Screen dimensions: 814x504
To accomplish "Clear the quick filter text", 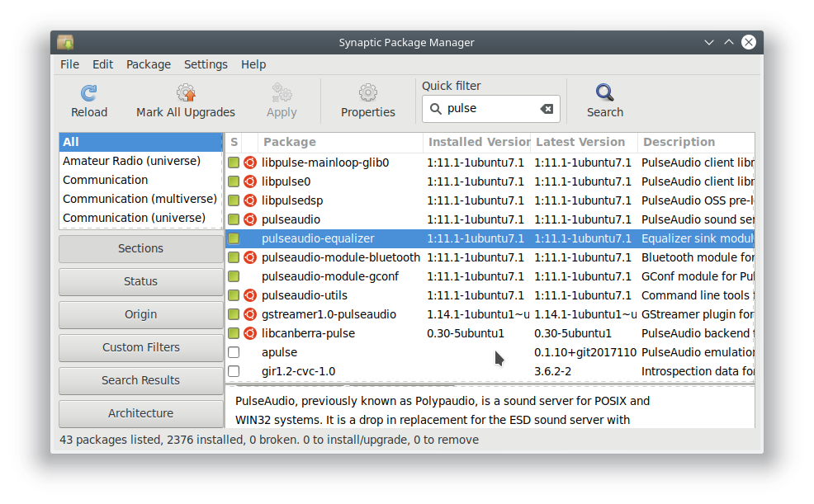I will click(x=547, y=109).
